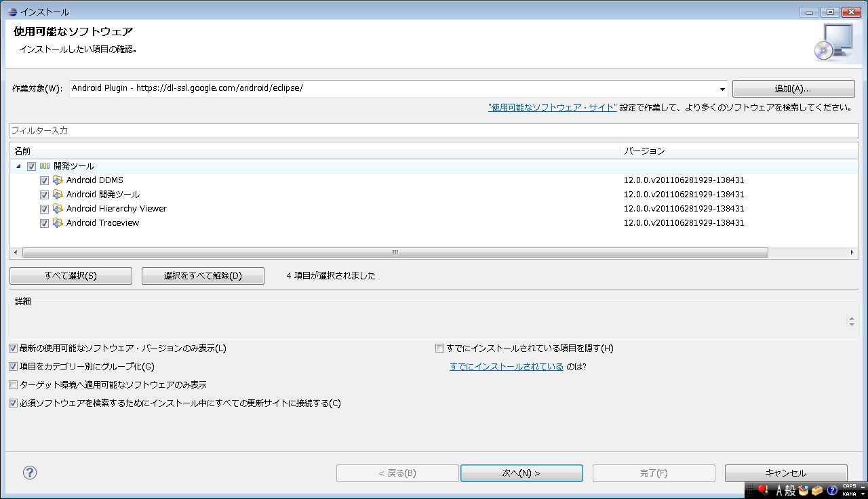
Task: Uncheck the Android Traceview checkbox
Action: point(44,223)
